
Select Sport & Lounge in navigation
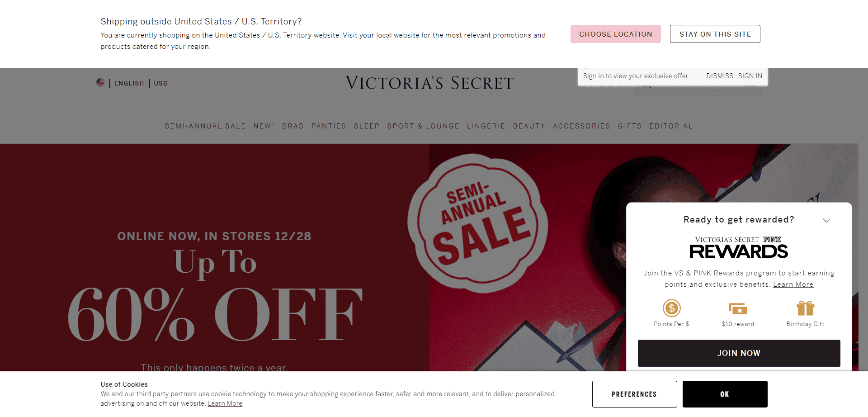pyautogui.click(x=423, y=126)
